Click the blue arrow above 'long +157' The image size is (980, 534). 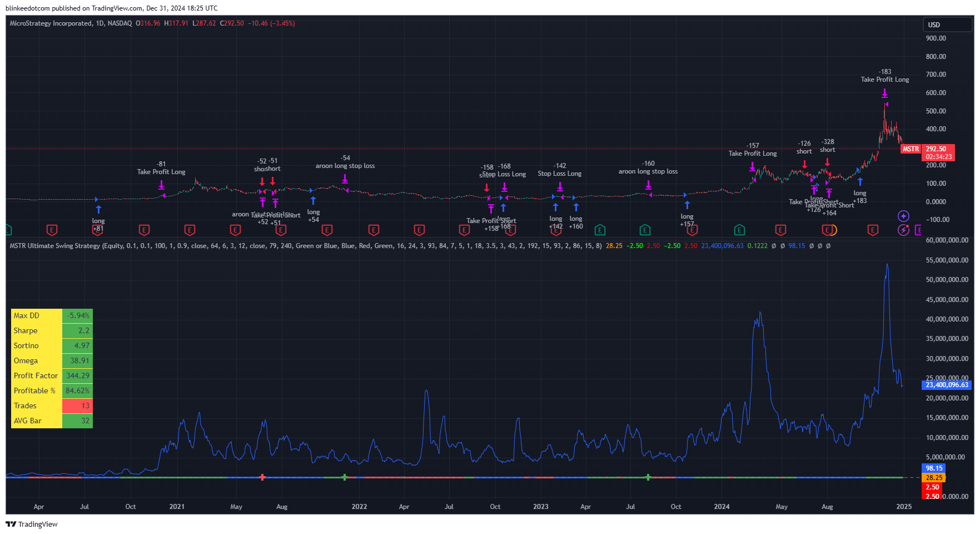click(687, 205)
